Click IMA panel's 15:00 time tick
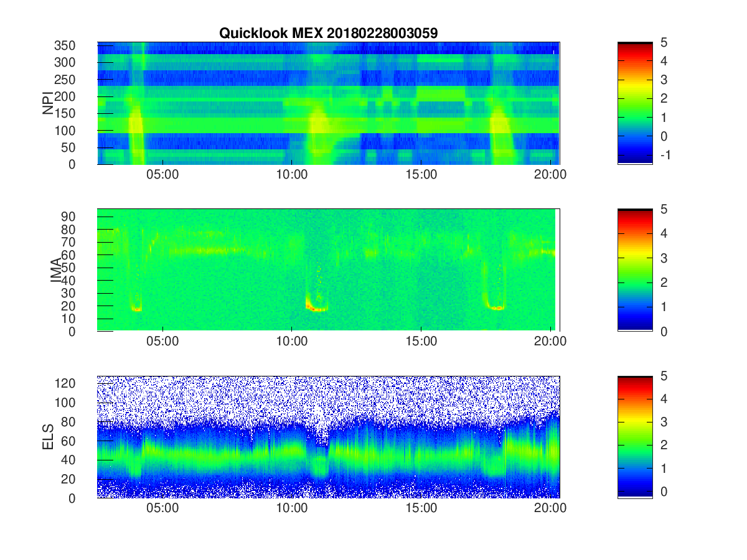 point(421,341)
